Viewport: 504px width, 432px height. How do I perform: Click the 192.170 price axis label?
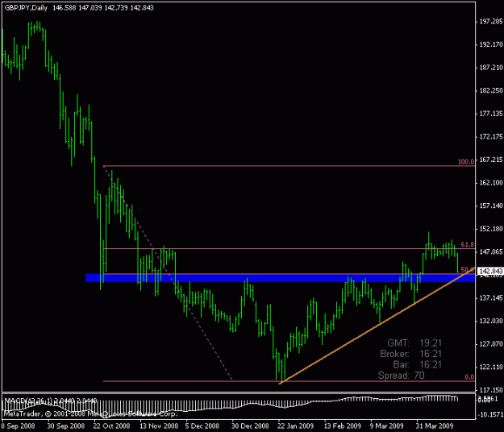491,44
